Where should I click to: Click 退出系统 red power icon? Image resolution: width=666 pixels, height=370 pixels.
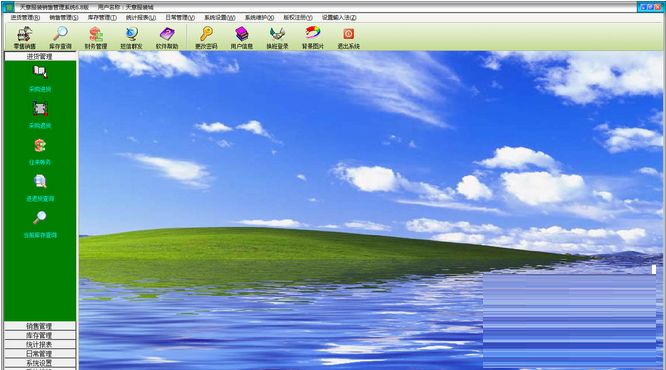349,34
